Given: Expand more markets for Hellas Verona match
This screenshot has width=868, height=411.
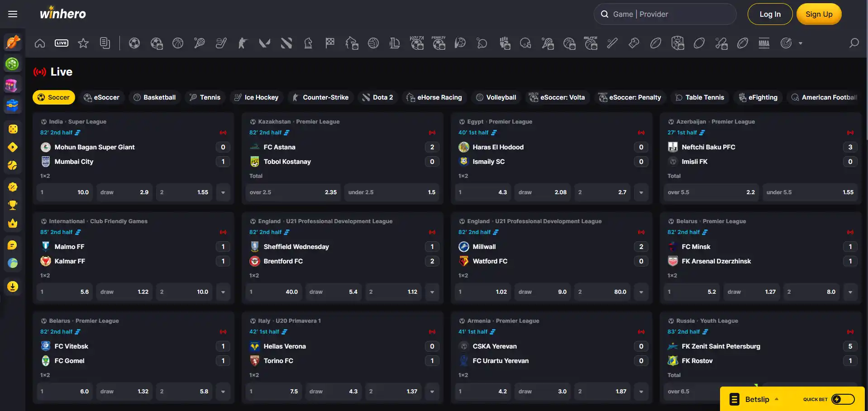Looking at the screenshot, I should tap(432, 392).
